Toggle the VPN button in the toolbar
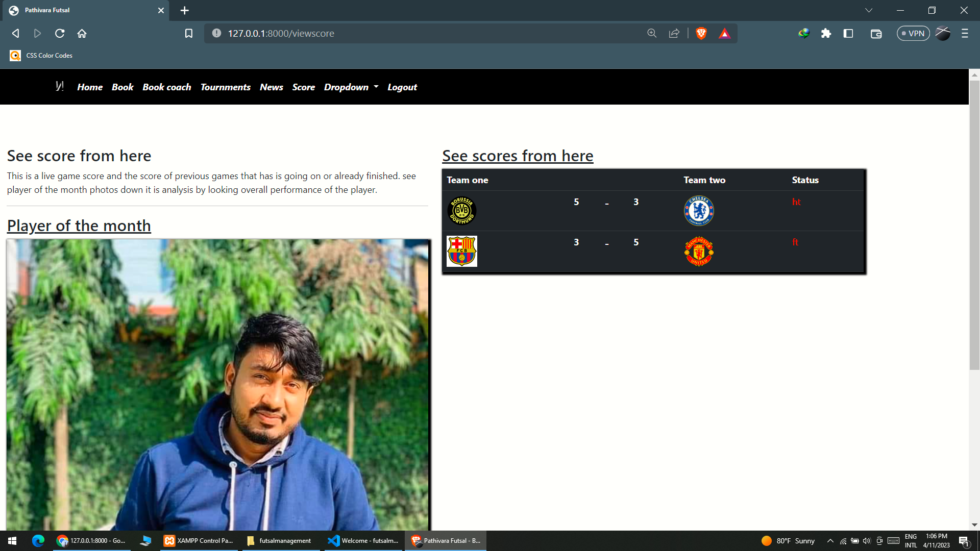980x551 pixels. [x=913, y=33]
